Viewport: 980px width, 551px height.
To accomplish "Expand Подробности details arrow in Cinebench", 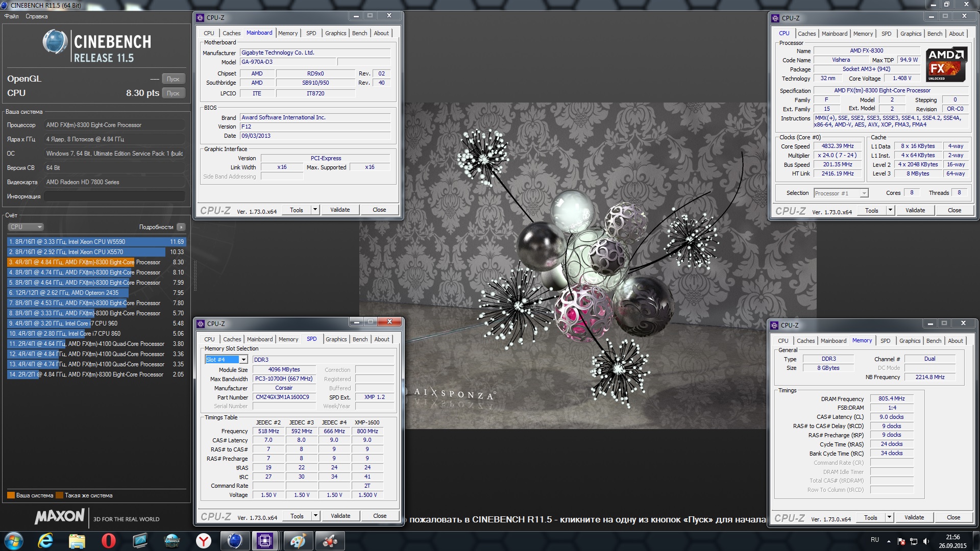I will (x=181, y=227).
